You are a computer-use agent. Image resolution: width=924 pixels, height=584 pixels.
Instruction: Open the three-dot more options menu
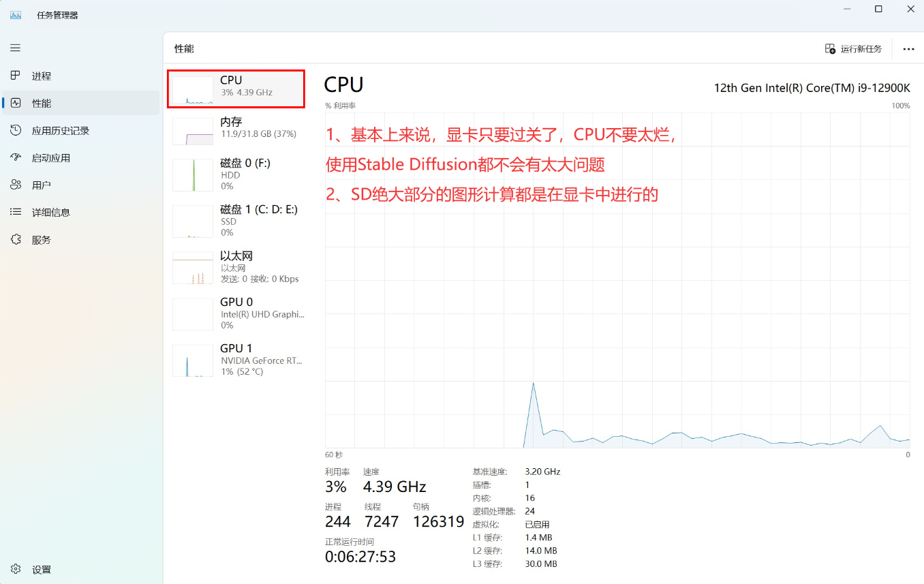click(908, 49)
